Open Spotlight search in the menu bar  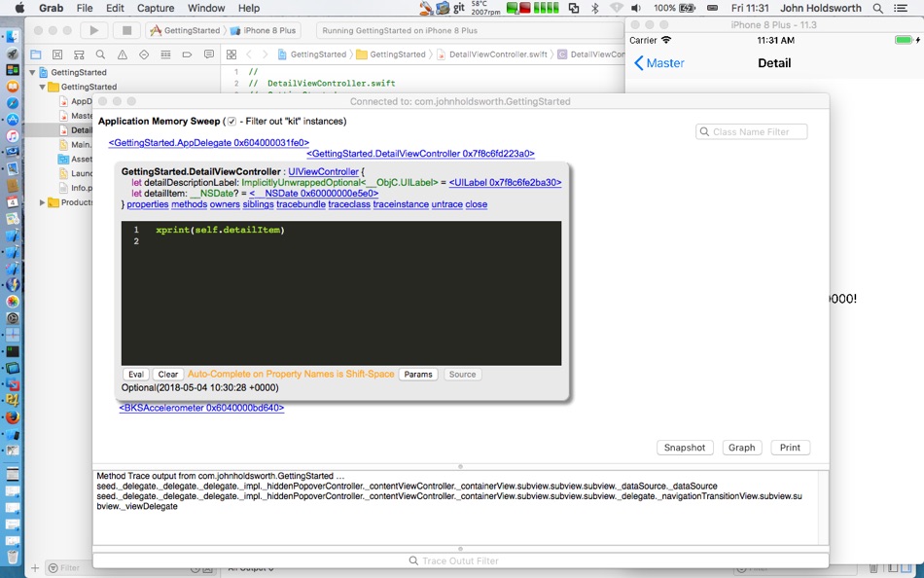pos(878,8)
